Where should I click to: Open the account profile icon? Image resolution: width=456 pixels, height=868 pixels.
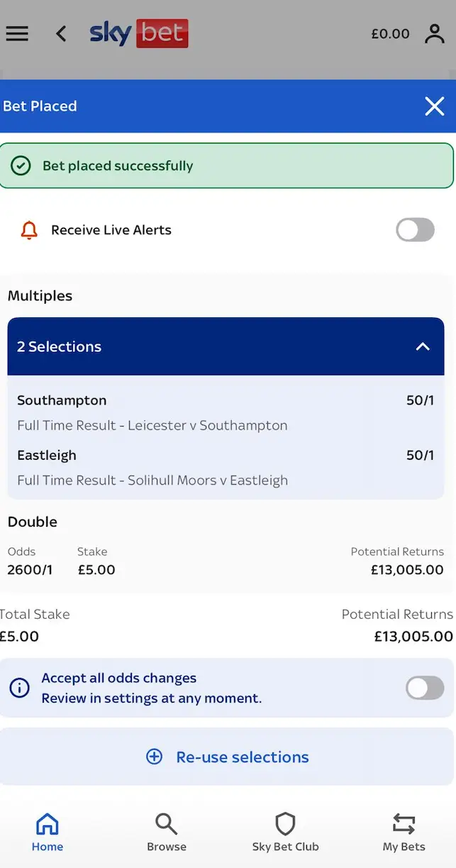(x=435, y=33)
